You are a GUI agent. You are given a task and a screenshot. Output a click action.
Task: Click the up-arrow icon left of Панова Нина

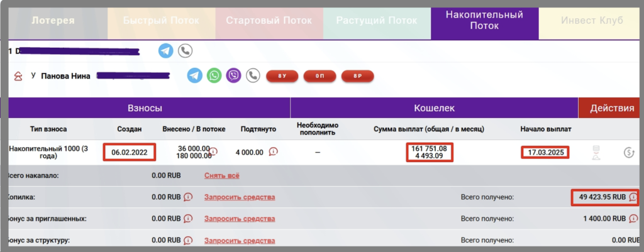(18, 76)
